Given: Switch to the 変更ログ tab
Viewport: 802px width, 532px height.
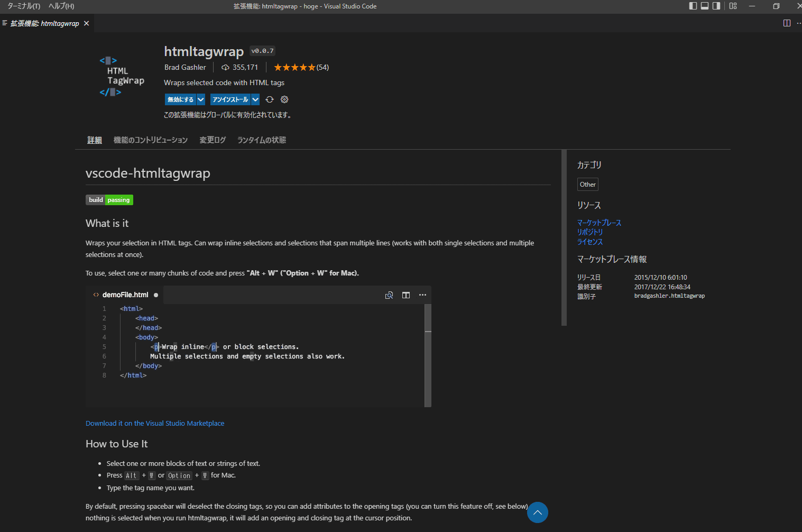Looking at the screenshot, I should [x=213, y=140].
